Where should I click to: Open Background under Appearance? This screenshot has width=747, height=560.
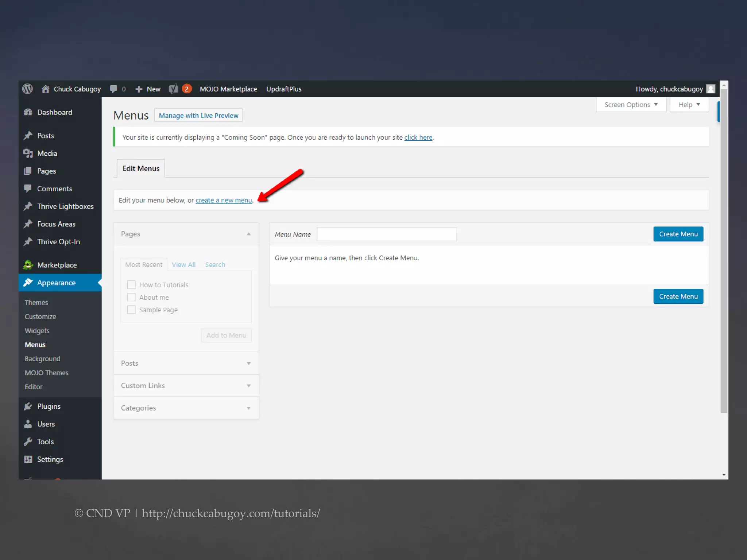(42, 359)
